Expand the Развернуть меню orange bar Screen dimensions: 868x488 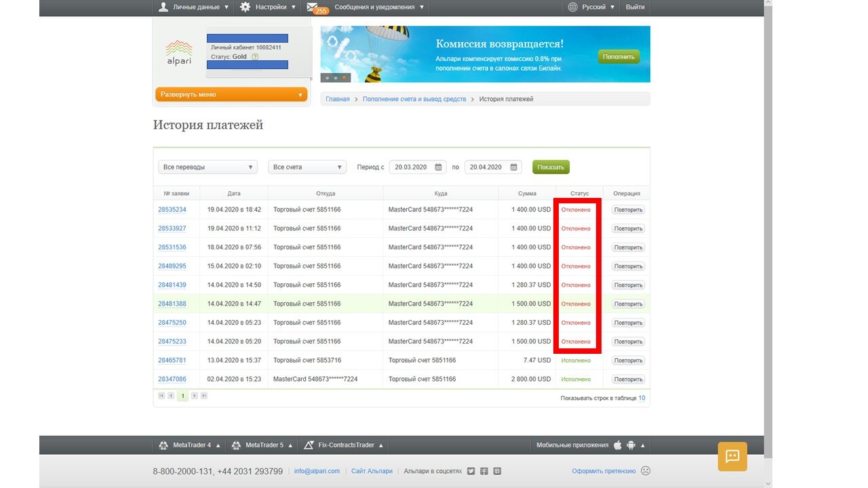231,95
